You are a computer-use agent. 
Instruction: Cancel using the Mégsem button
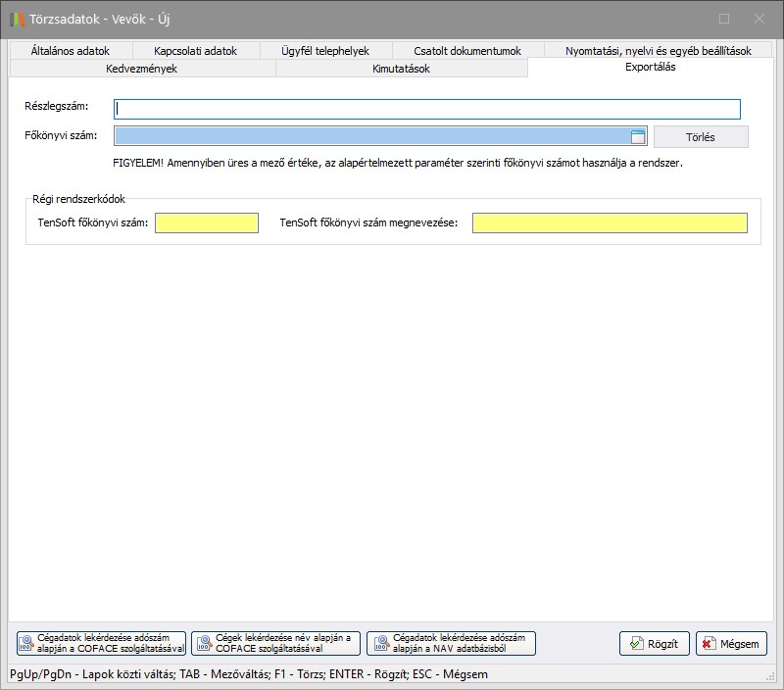point(731,644)
